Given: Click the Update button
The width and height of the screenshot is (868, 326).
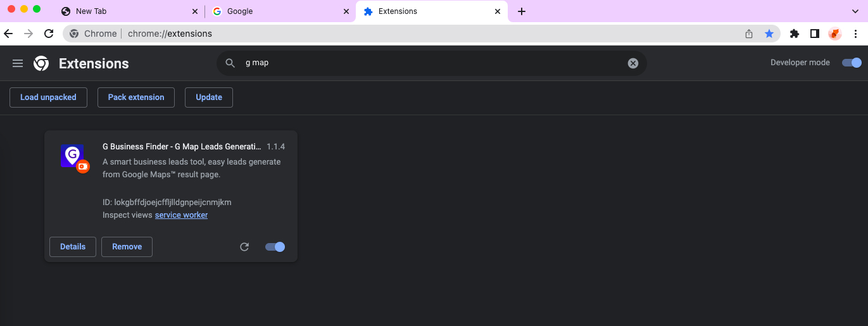Looking at the screenshot, I should [209, 97].
